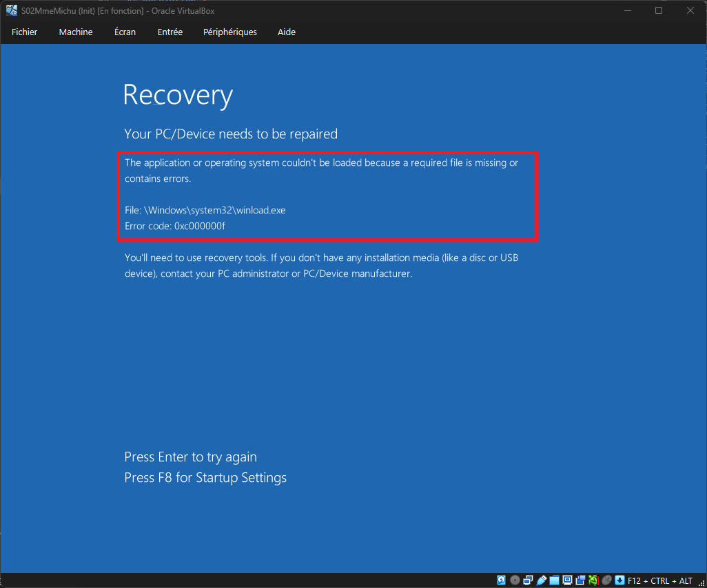Click the host key down-arrow indicator icon

pyautogui.click(x=619, y=580)
